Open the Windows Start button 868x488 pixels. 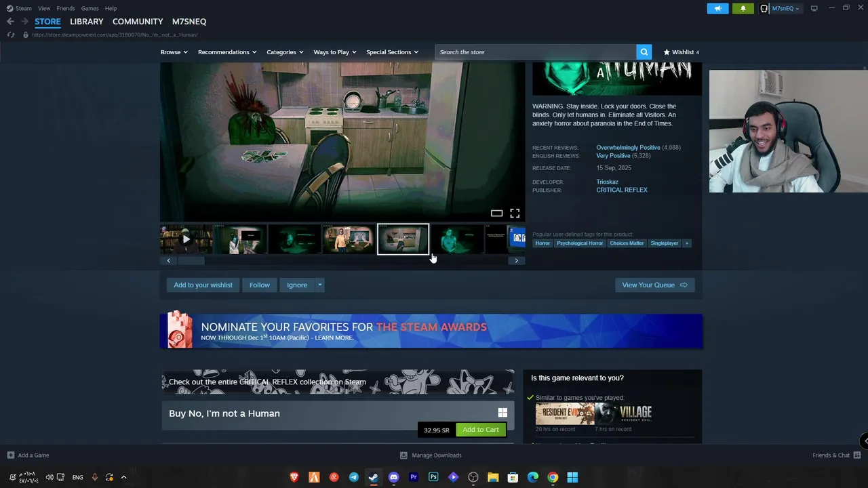tap(572, 477)
